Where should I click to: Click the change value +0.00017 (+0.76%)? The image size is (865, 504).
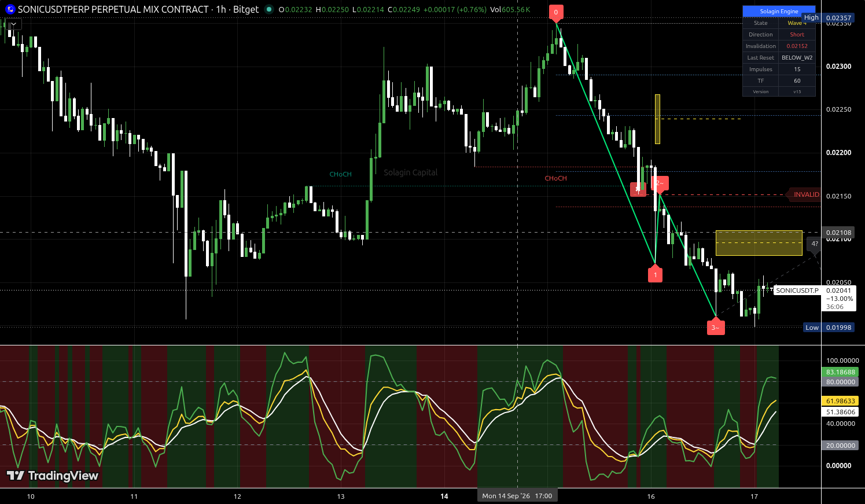(x=455, y=10)
